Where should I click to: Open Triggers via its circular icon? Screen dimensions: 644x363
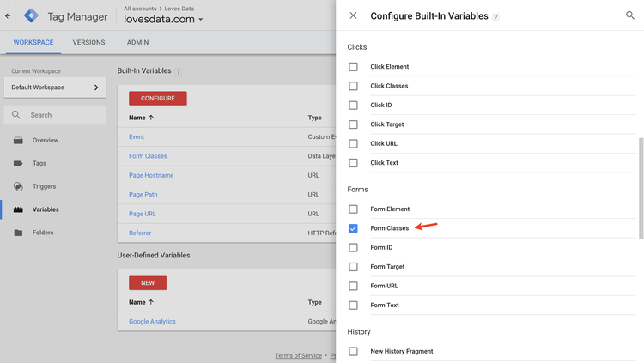click(18, 186)
